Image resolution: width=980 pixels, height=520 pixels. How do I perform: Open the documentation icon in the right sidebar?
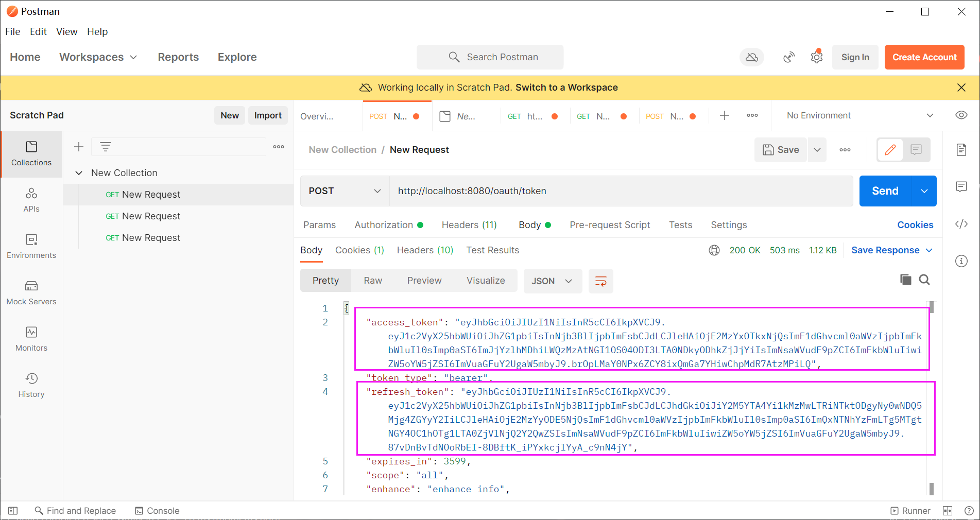coord(961,150)
